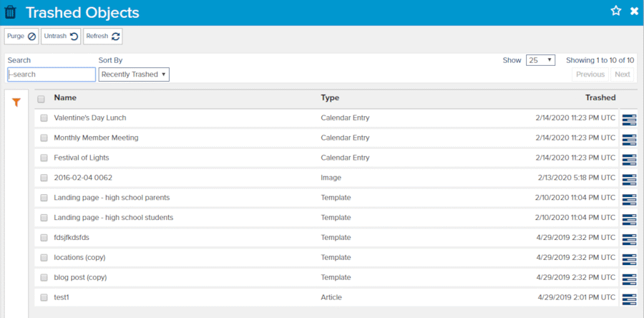Select the Festival of Lights name

point(82,158)
